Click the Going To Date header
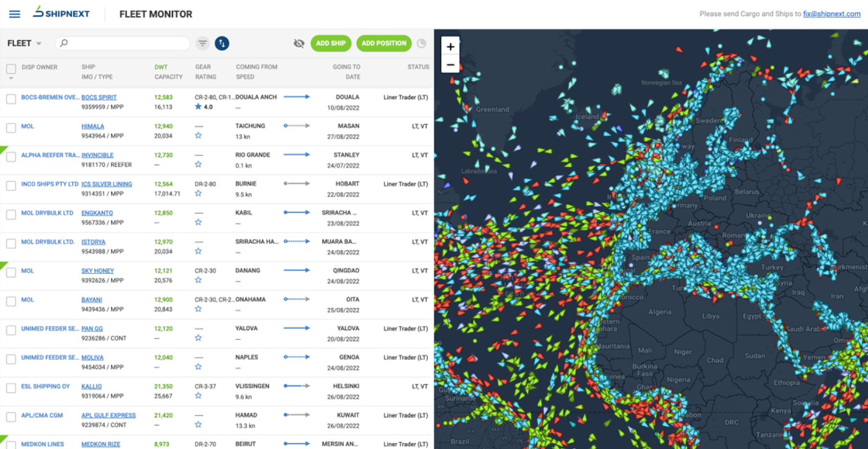The image size is (868, 449). (347, 72)
